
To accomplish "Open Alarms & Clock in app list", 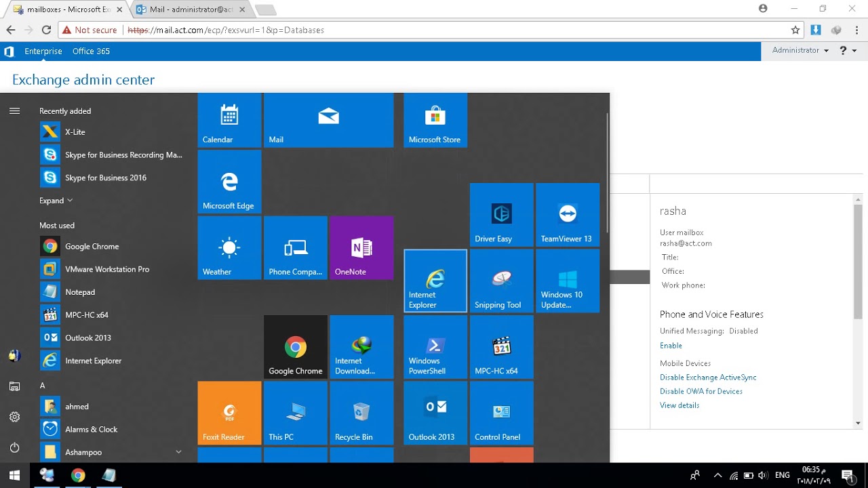I will click(112, 429).
